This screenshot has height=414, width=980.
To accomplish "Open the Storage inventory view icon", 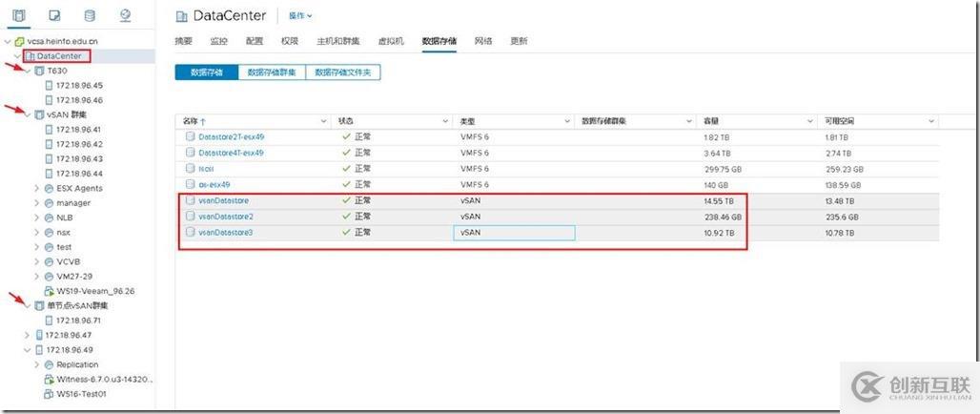I will click(x=90, y=15).
